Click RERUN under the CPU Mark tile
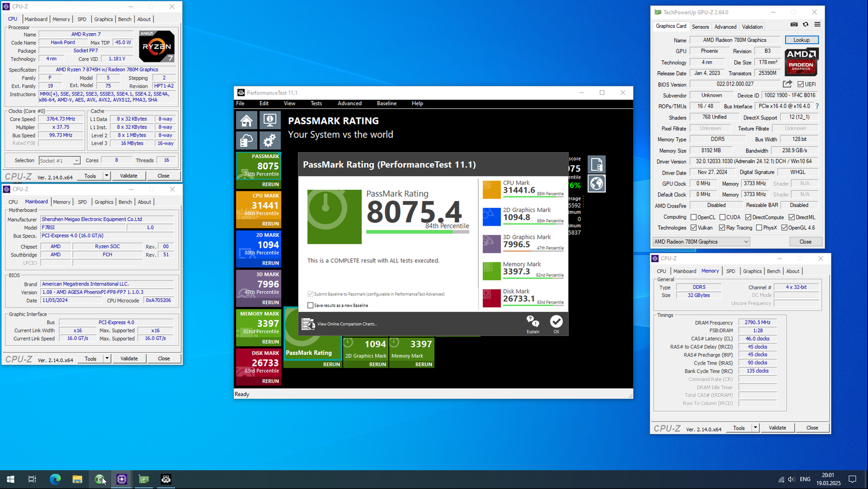 click(270, 224)
